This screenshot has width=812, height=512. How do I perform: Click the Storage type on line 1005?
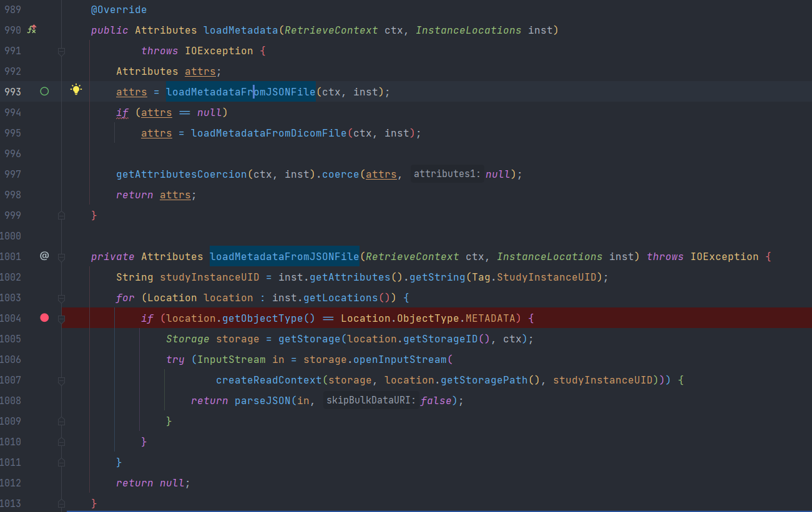[x=188, y=339]
